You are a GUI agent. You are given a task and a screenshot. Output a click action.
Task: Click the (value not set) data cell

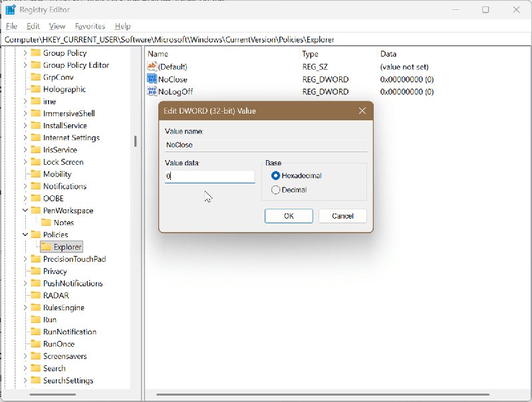point(404,66)
